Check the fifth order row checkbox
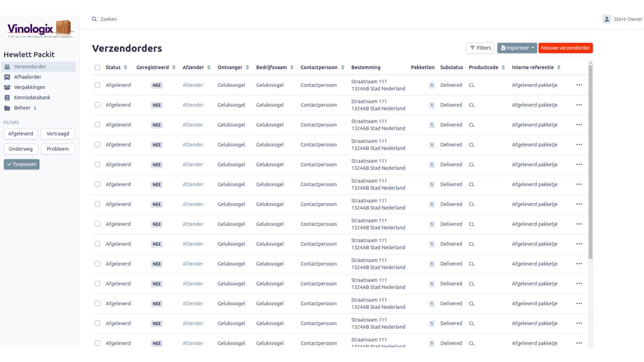The height and width of the screenshot is (362, 644). point(97,165)
